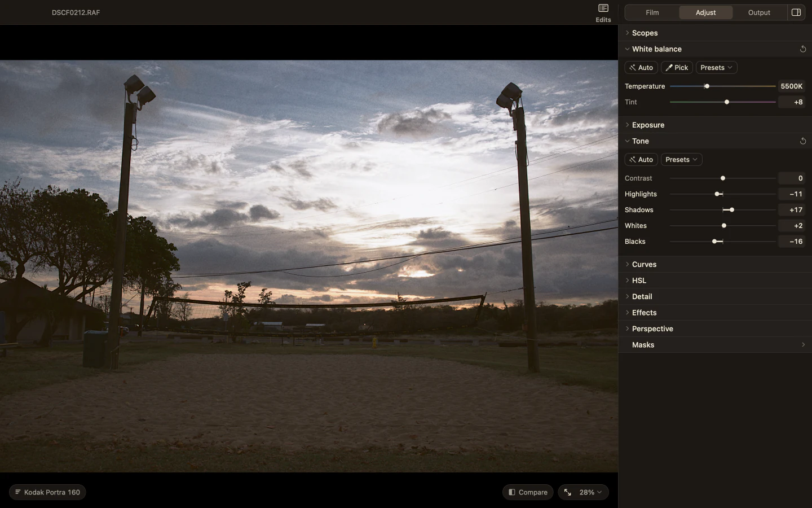Click the Blacks value field −16
The image size is (812, 508).
(792, 242)
